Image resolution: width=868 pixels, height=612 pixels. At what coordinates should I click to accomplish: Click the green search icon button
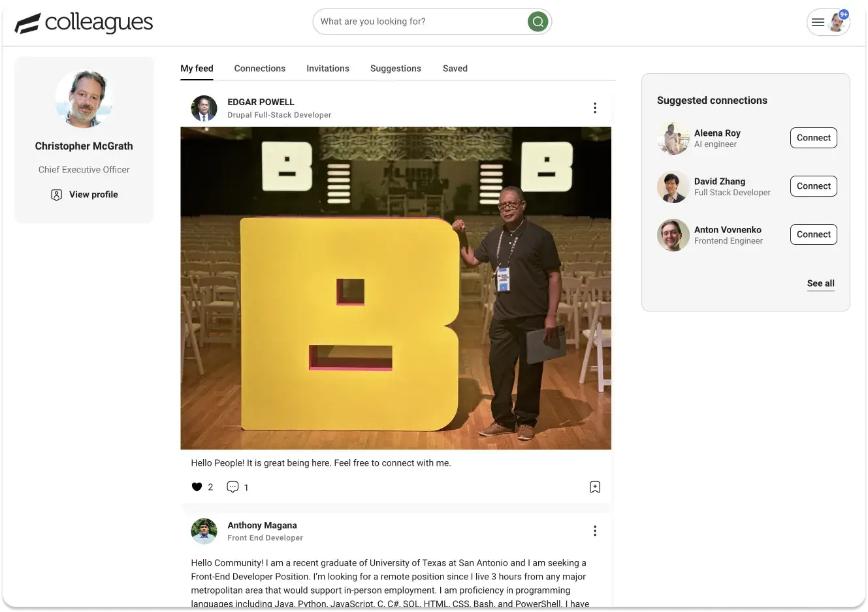coord(538,22)
